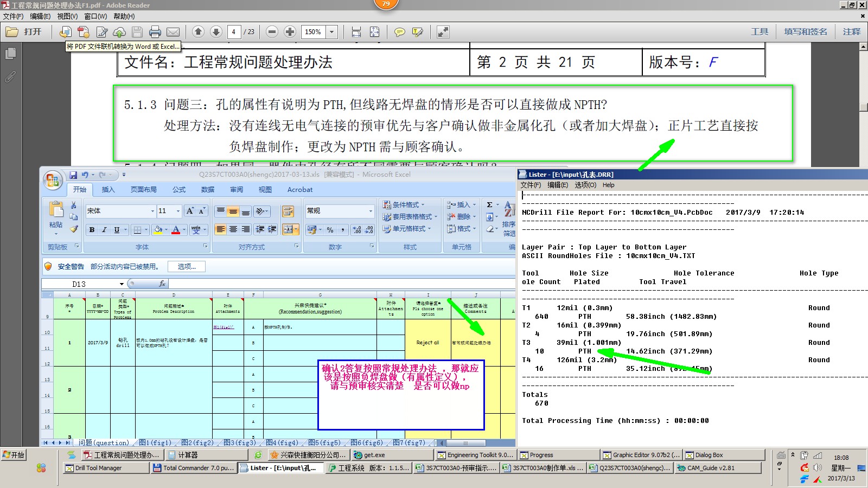This screenshot has width=868, height=488.
Task: Toggle middle vertical alignment in Excel
Action: (233, 211)
